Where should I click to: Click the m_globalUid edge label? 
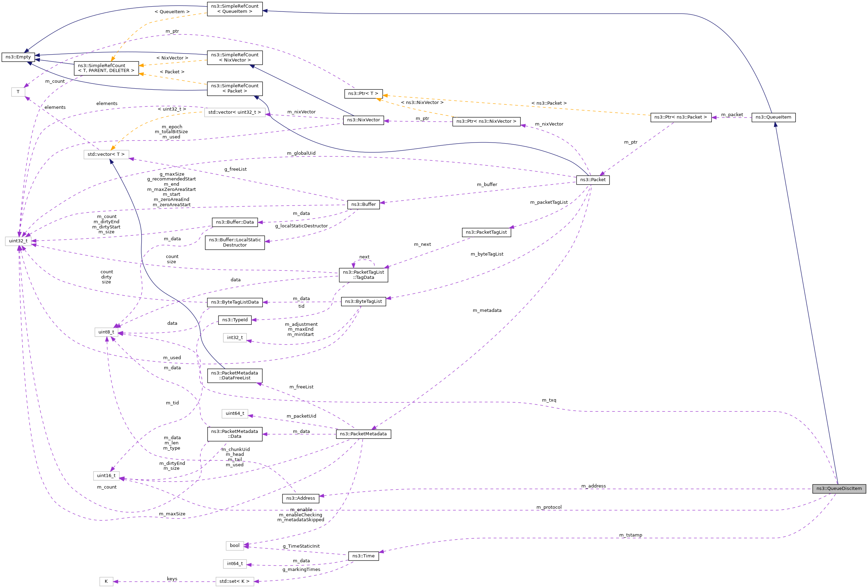pos(301,153)
